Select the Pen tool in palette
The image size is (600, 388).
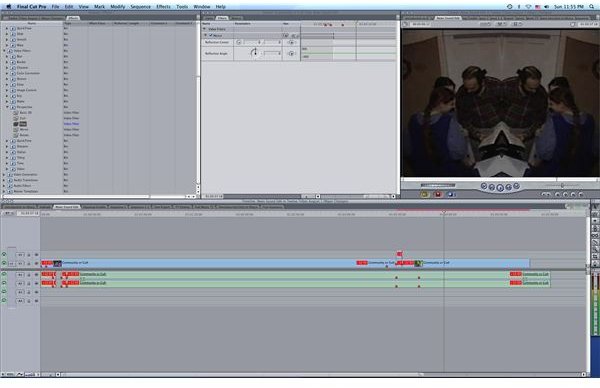click(x=595, y=264)
